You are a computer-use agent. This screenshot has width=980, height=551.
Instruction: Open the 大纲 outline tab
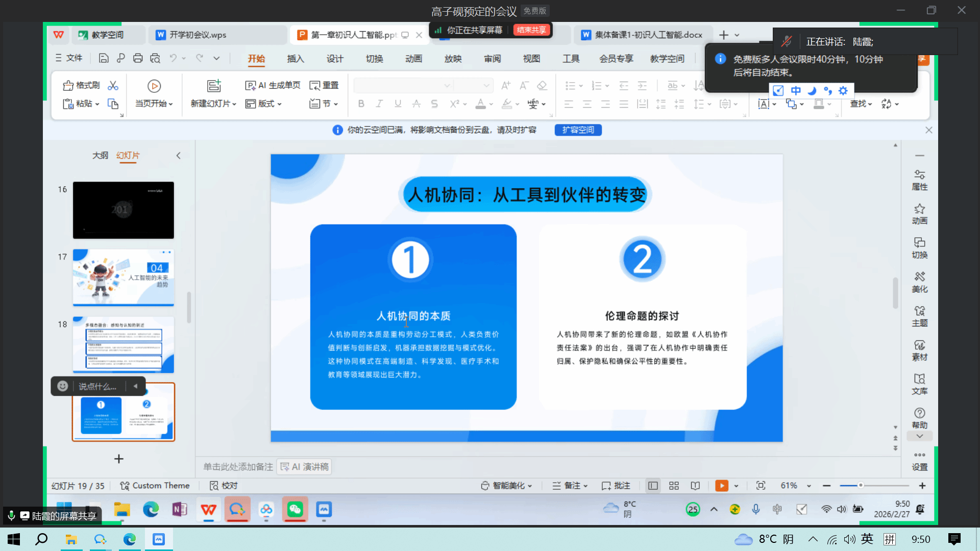tap(100, 155)
